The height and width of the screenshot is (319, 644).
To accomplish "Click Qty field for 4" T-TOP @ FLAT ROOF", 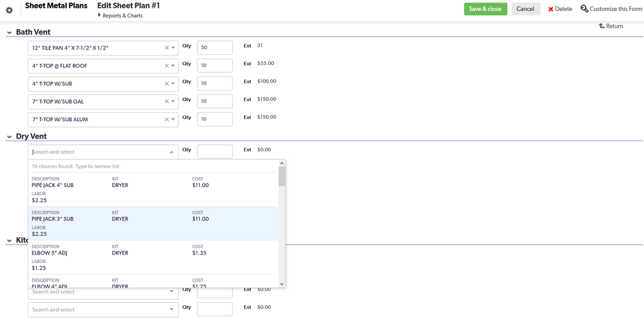I will click(215, 66).
